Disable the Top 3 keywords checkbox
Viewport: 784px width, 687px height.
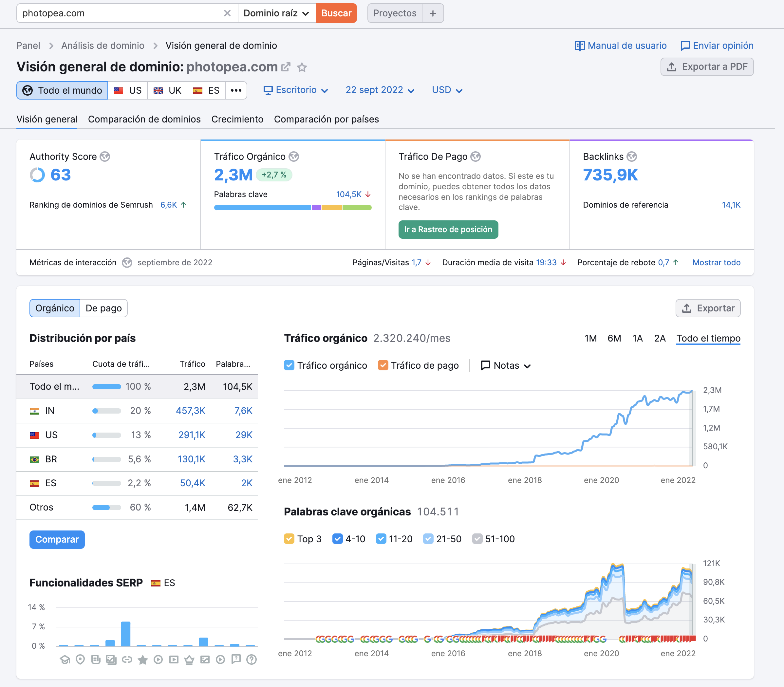pyautogui.click(x=289, y=539)
